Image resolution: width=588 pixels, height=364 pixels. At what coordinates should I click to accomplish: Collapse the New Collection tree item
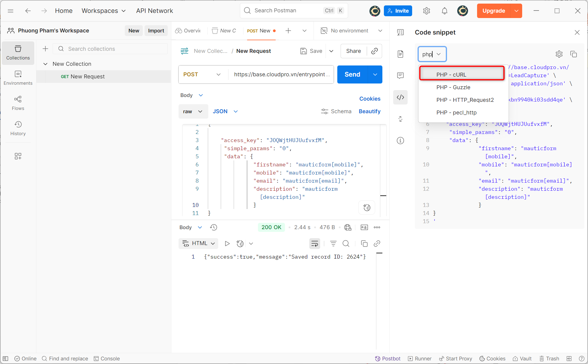45,64
